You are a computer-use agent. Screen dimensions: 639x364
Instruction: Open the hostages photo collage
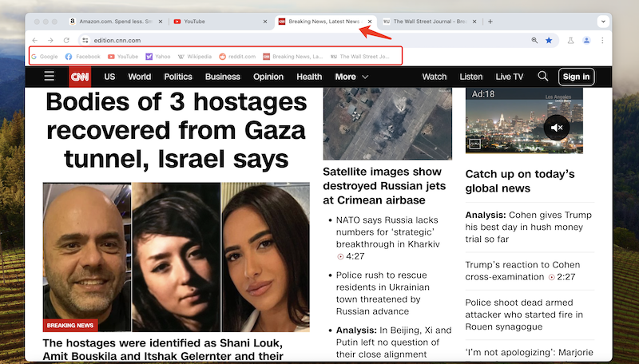pyautogui.click(x=176, y=257)
